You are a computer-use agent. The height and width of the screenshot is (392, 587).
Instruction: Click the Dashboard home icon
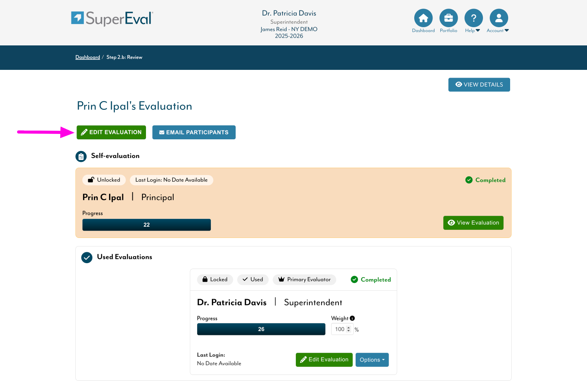pyautogui.click(x=423, y=18)
